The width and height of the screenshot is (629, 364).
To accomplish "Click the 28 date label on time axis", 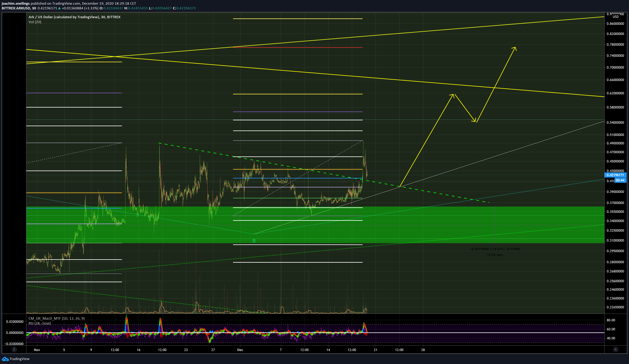I will click(423, 350).
